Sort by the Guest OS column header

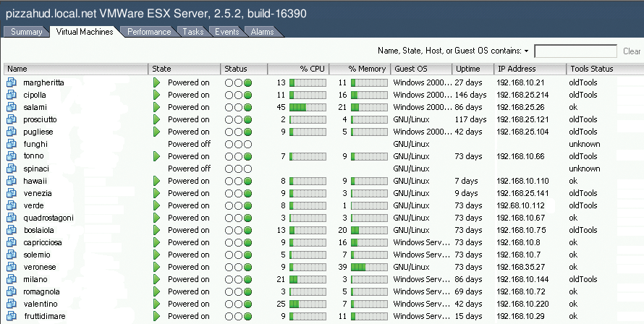coord(421,69)
